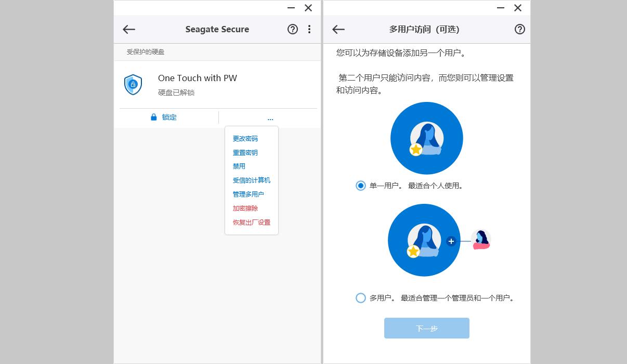The height and width of the screenshot is (364, 627).
Task: Select the 多用户 radio button
Action: (x=360, y=297)
